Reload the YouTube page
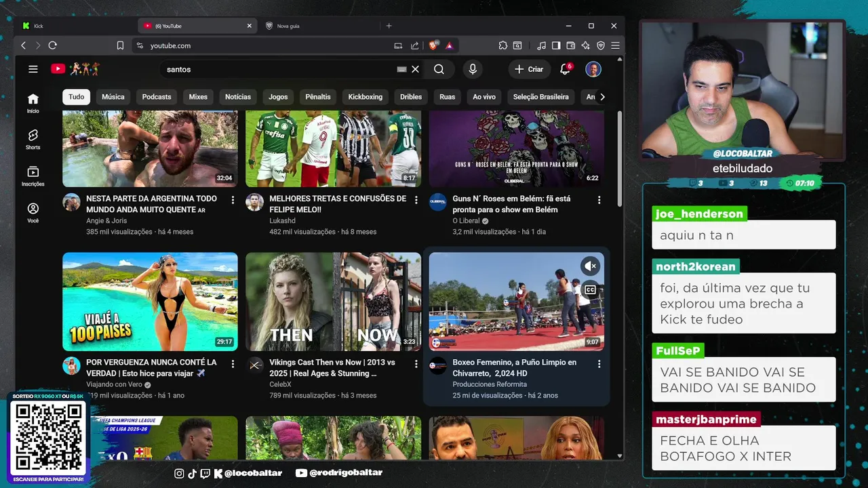 click(x=52, y=45)
